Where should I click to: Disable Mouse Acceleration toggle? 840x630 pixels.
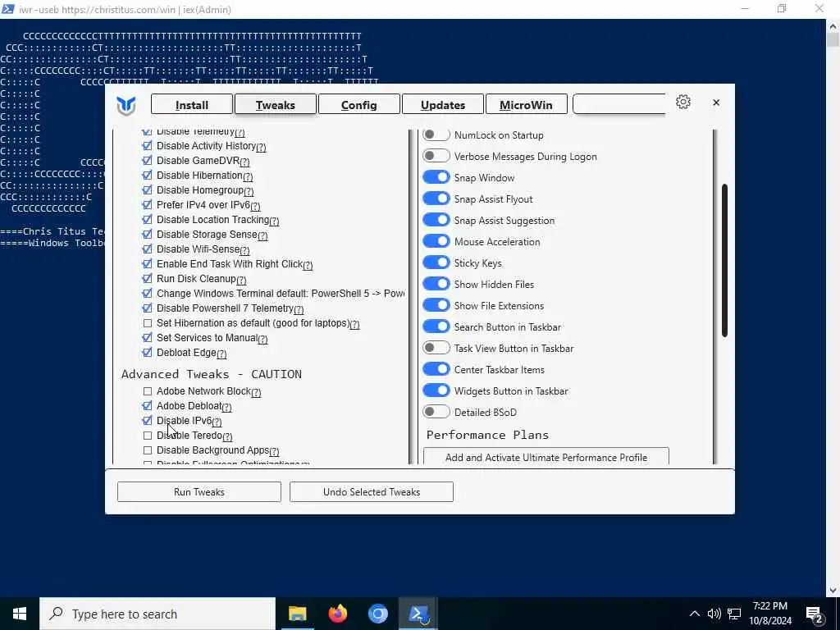point(436,241)
